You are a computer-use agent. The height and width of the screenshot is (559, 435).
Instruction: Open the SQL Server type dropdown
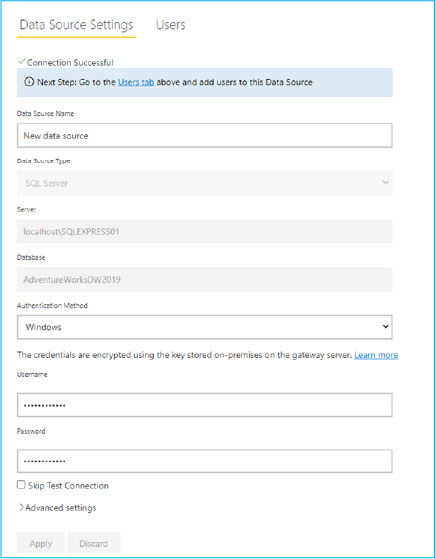(205, 183)
